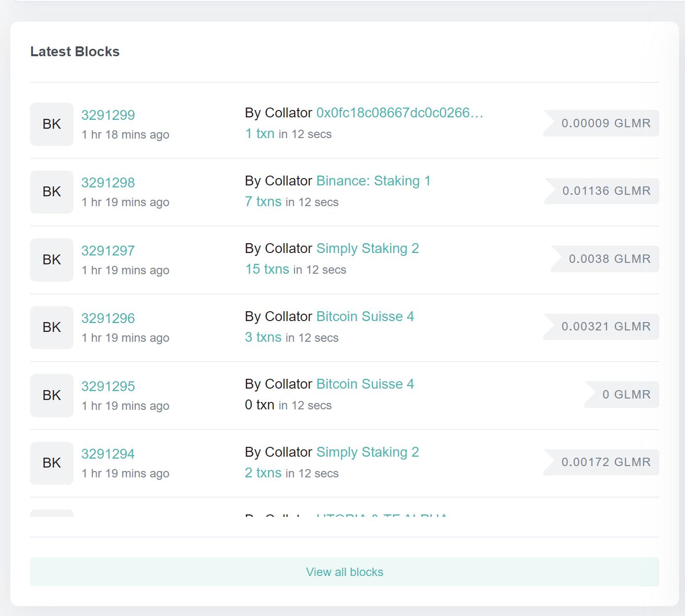This screenshot has height=616, width=685.
Task: Open collator Simply Staking 2
Action: pos(368,248)
